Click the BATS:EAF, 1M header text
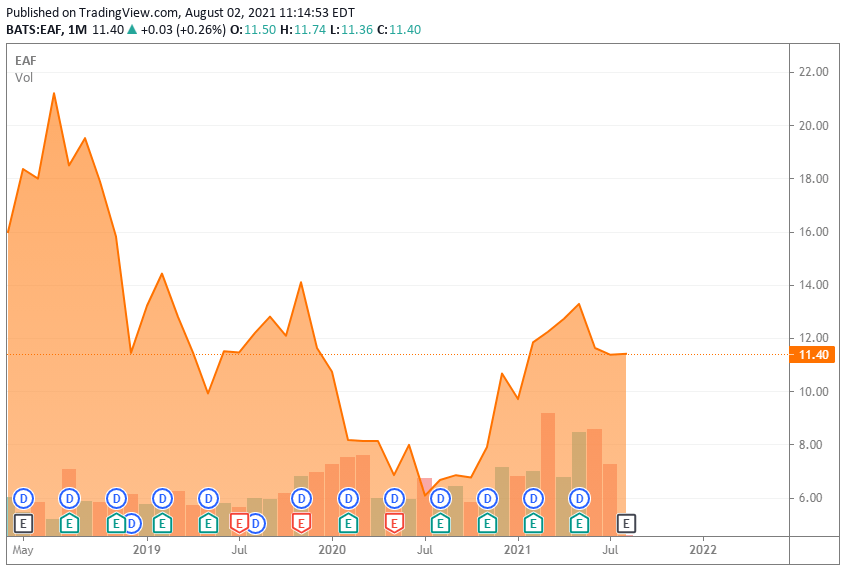The width and height of the screenshot is (846, 571). (46, 30)
